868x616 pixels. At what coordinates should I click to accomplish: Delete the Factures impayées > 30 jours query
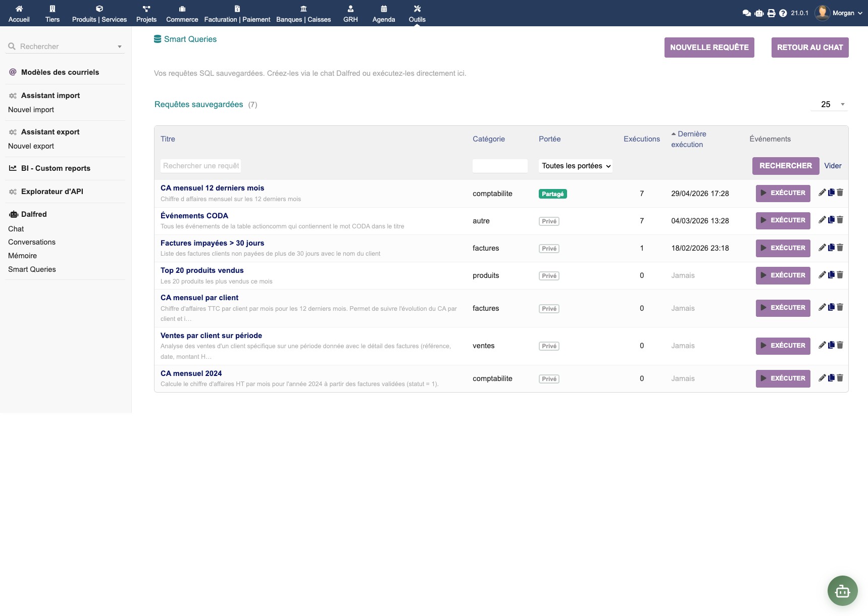840,248
